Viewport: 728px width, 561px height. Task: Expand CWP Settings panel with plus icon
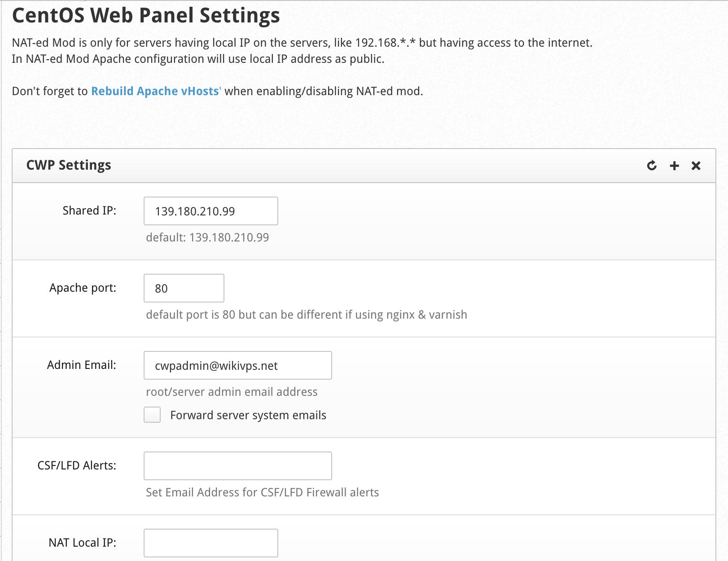coord(674,166)
